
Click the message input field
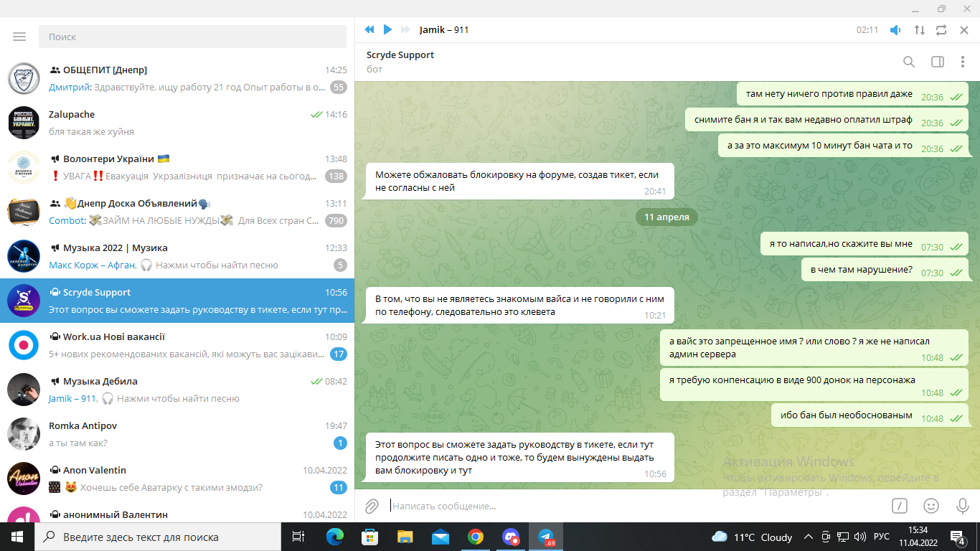pyautogui.click(x=631, y=506)
